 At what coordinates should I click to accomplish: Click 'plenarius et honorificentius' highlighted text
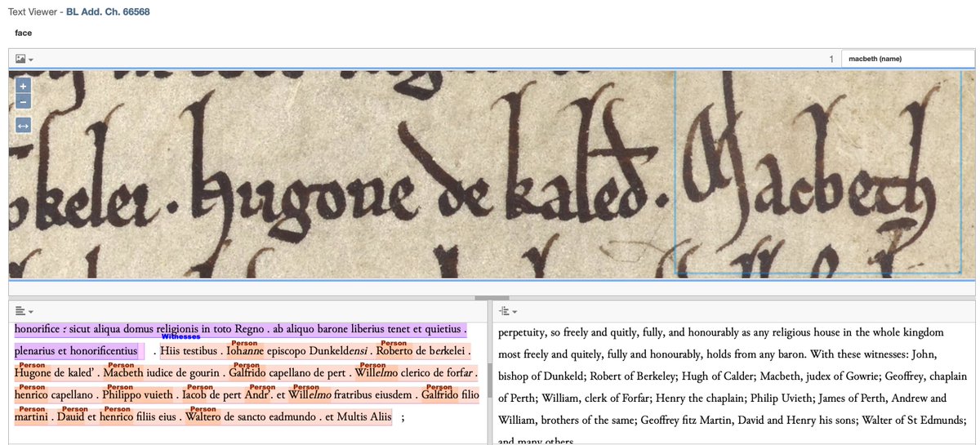[76, 351]
